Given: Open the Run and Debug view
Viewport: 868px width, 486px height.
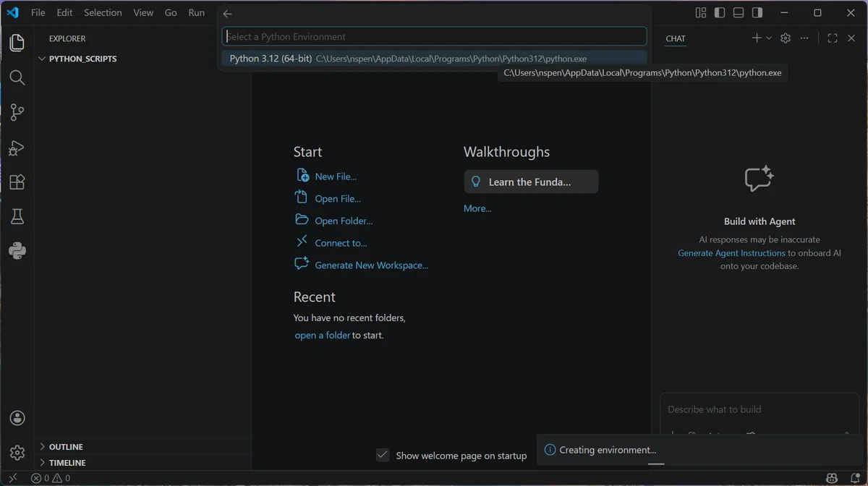Looking at the screenshot, I should pyautogui.click(x=17, y=148).
